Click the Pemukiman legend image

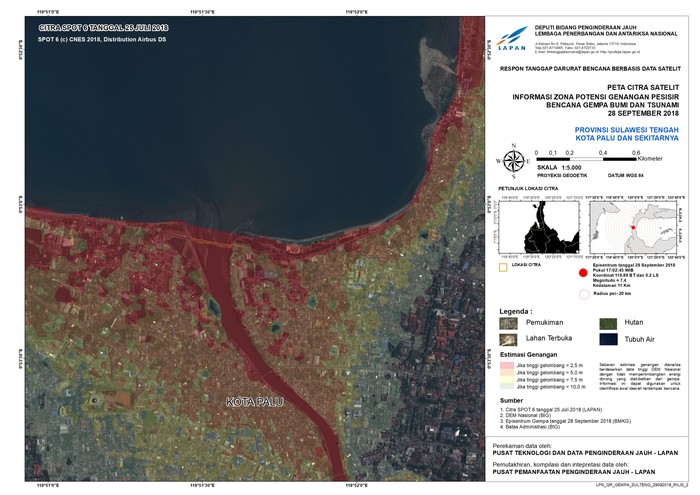509,323
